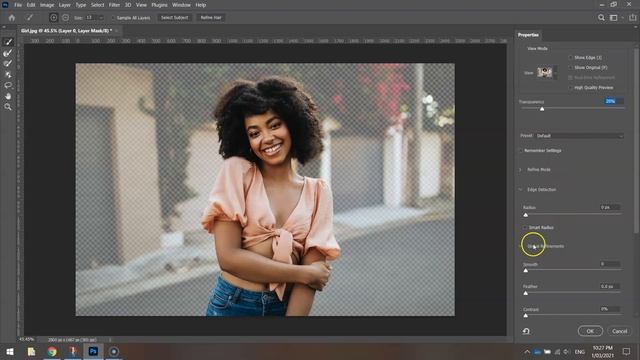Open Chrome from the taskbar
Viewport: 640px width, 360px height.
click(x=52, y=351)
